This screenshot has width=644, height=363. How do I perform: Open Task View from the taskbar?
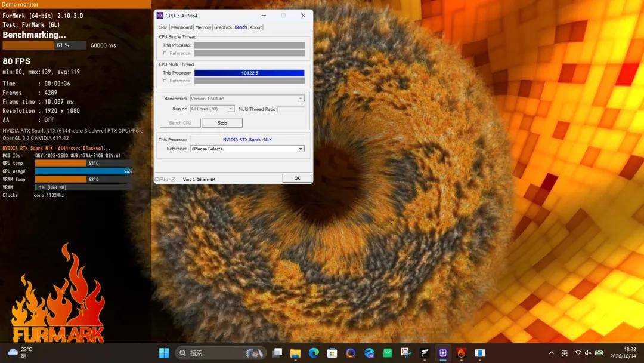(277, 353)
